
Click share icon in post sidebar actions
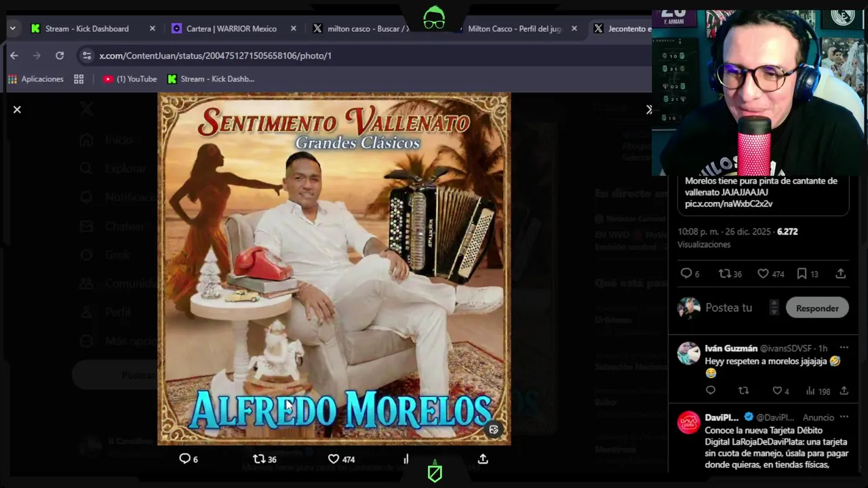click(840, 273)
